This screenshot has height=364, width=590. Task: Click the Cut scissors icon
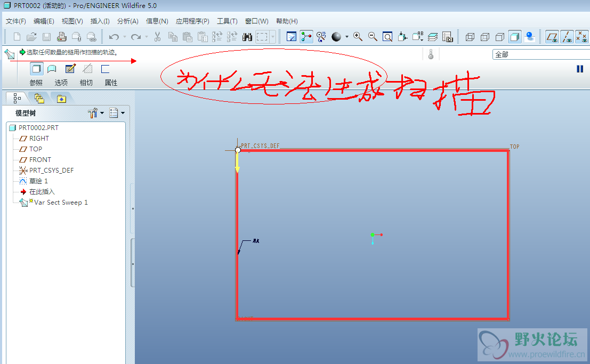(x=157, y=37)
